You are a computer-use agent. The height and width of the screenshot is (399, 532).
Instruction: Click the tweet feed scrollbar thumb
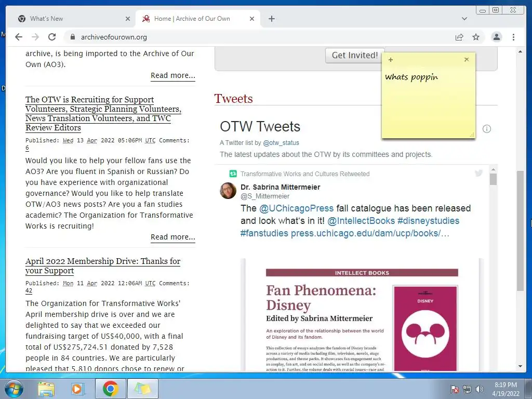[494, 179]
